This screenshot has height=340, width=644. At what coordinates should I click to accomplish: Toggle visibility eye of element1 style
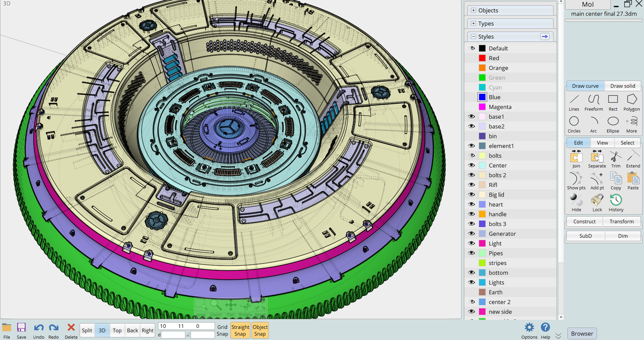(472, 146)
